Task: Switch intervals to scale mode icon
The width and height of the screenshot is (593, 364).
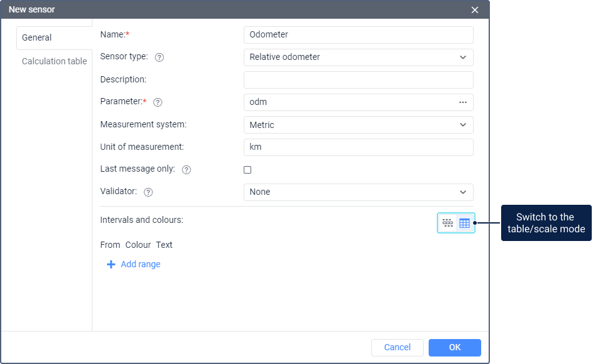Action: tap(447, 223)
